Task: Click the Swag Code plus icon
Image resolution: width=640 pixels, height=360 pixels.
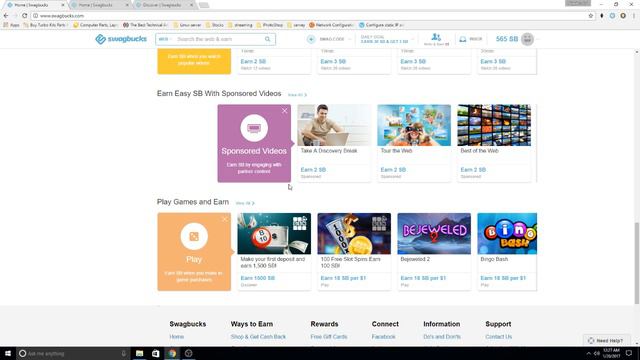Action: 311,39
